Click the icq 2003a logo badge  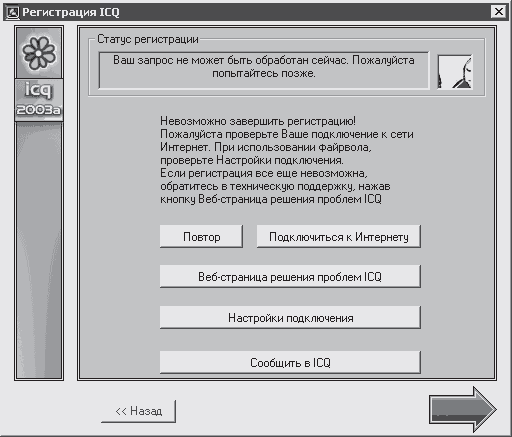coord(39,100)
